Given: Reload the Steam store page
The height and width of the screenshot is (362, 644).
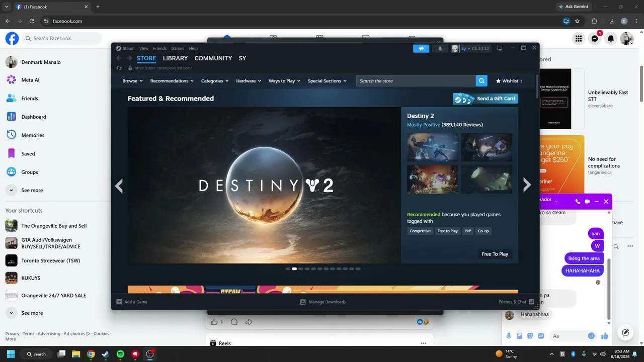Looking at the screenshot, I should coord(119,68).
